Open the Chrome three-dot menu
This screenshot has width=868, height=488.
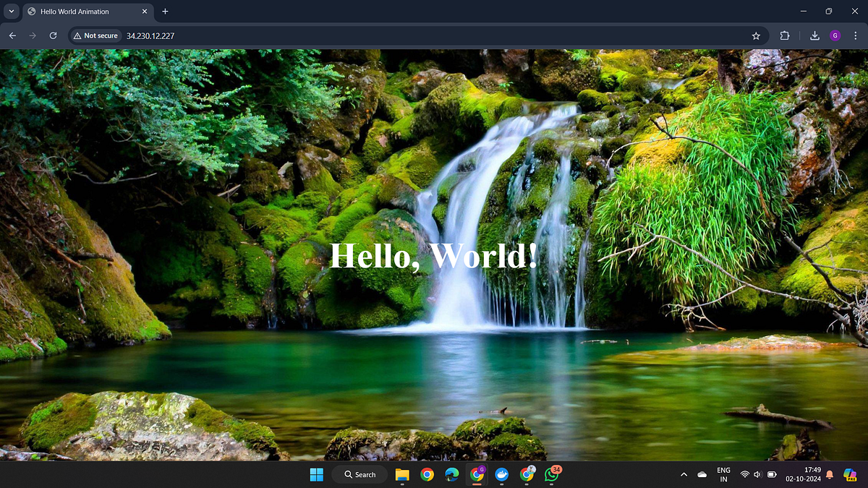855,35
